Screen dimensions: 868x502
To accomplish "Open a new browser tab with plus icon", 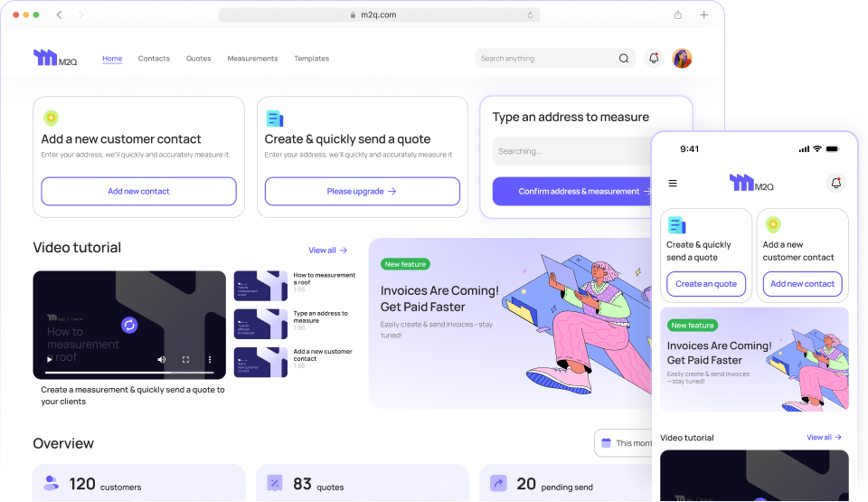I will [704, 15].
